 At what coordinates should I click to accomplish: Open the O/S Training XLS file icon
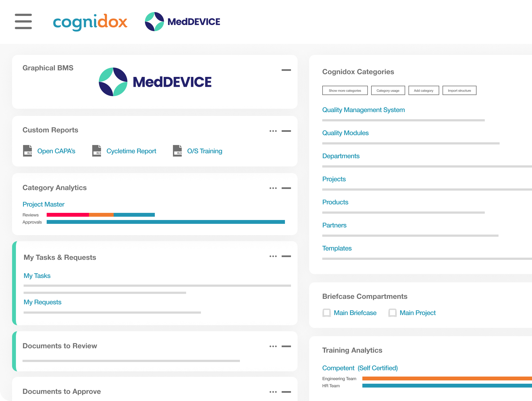pyautogui.click(x=178, y=151)
